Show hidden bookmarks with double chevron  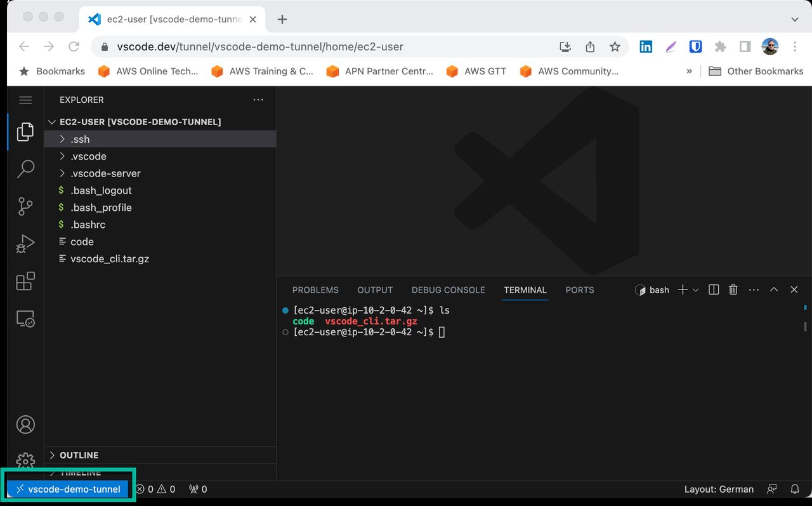(689, 71)
